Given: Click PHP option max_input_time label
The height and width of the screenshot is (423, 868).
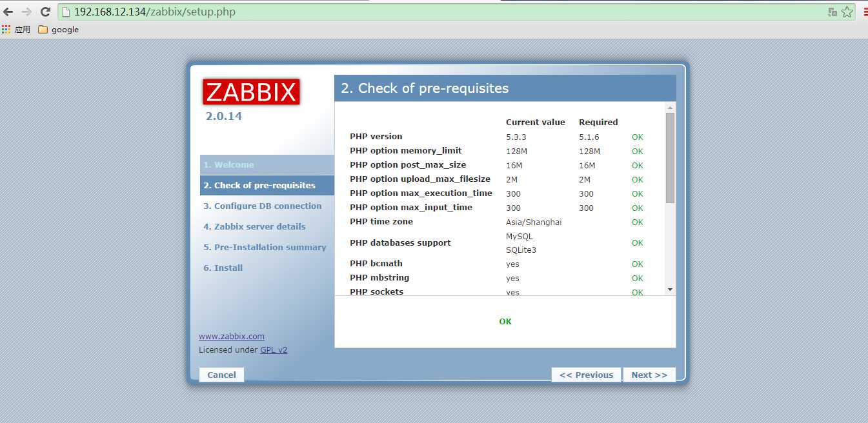Looking at the screenshot, I should [411, 208].
